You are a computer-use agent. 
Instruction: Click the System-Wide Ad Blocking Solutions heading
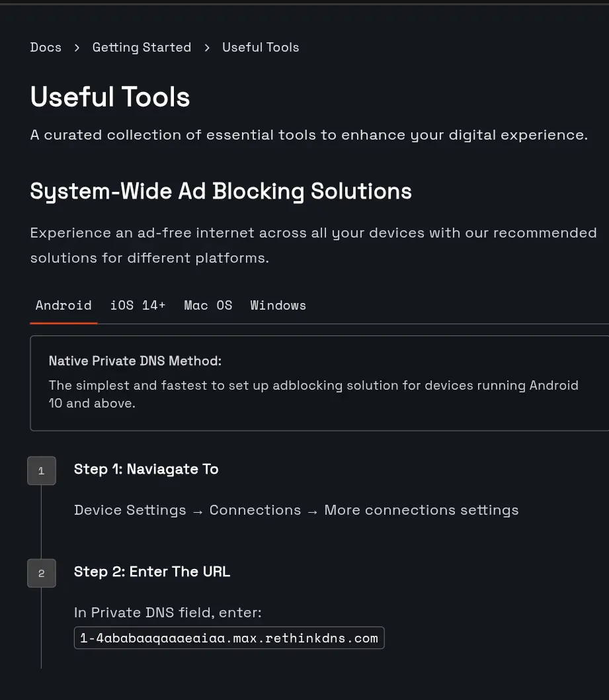click(221, 191)
